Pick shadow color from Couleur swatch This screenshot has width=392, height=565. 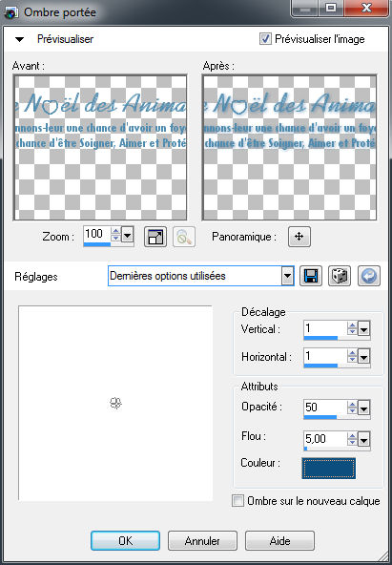329,468
